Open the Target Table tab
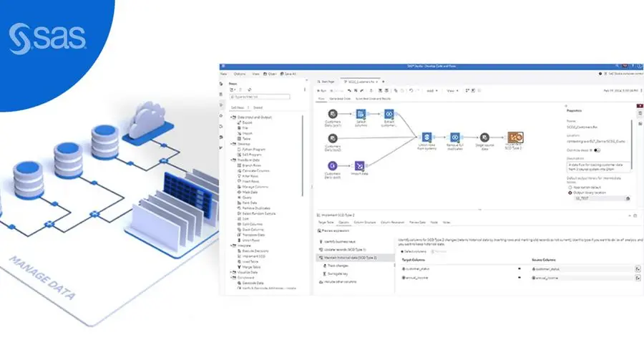Viewport: 644px width, 345px height. click(x=326, y=222)
